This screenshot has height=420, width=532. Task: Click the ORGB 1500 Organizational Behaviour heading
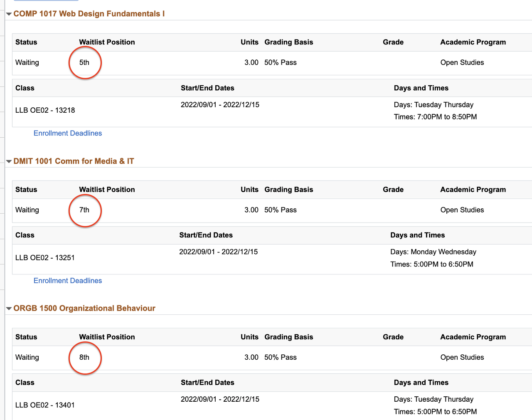point(84,308)
